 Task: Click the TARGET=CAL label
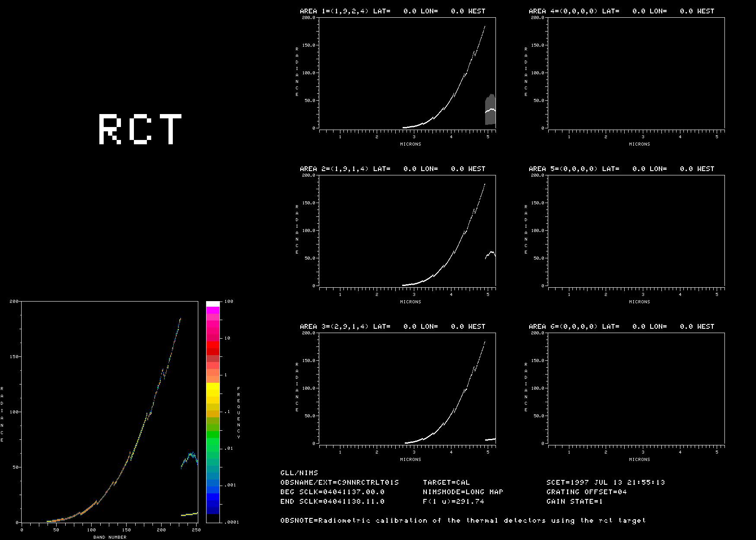coord(446,483)
